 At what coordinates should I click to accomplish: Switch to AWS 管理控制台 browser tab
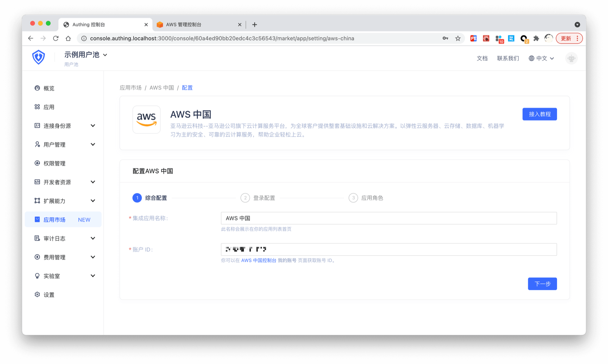(183, 24)
